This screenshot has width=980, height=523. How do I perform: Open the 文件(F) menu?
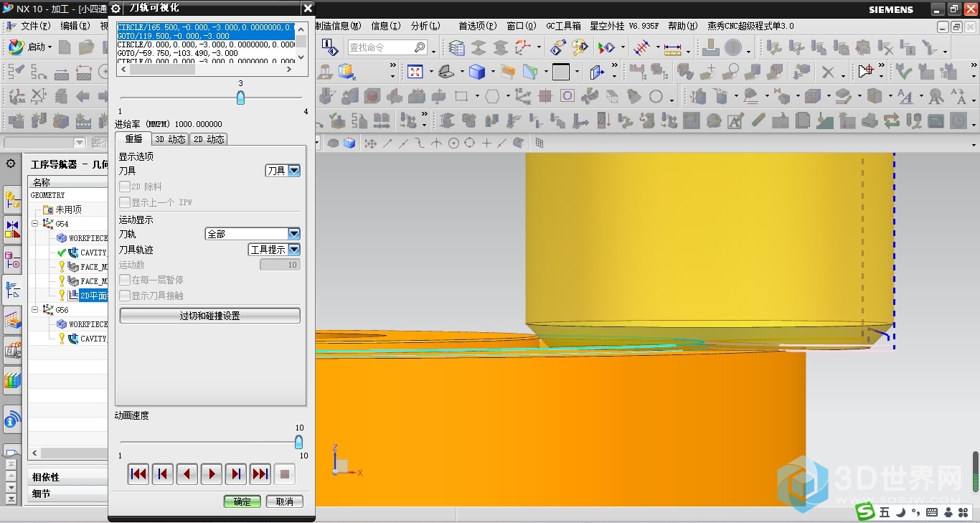[36, 26]
